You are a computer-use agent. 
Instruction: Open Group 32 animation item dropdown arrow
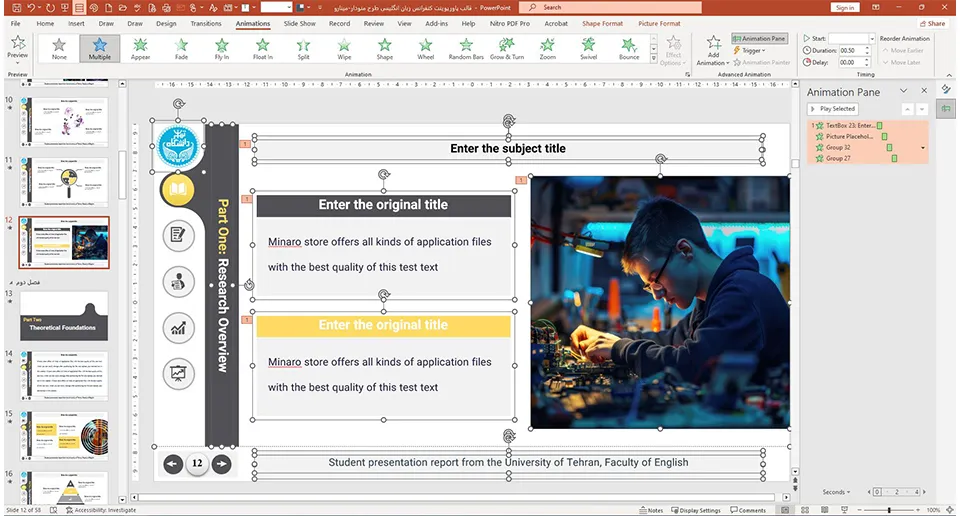[923, 148]
